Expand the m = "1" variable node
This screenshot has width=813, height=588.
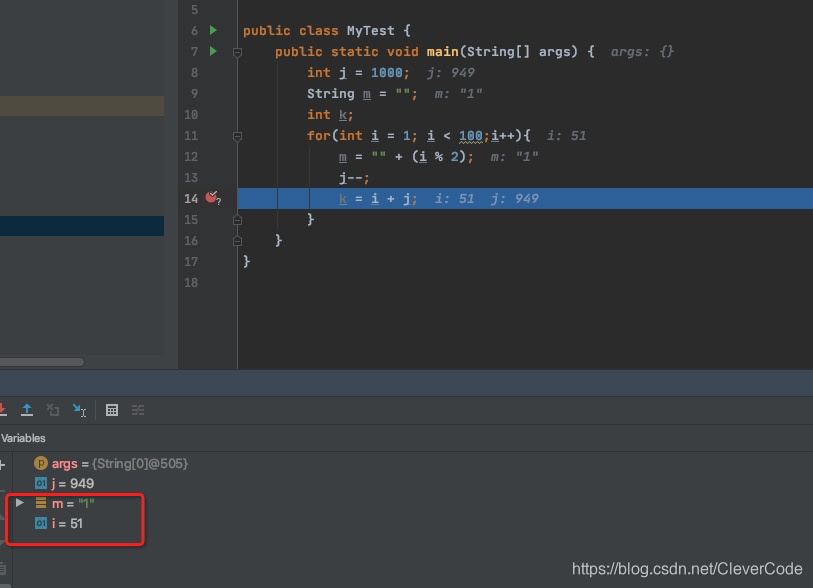point(19,502)
